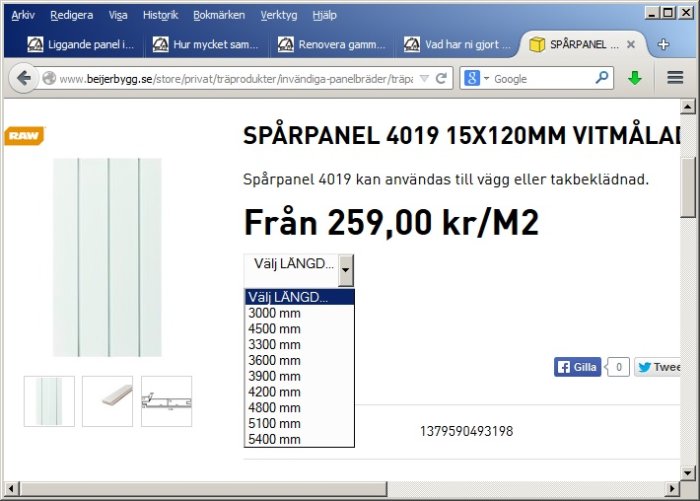The height and width of the screenshot is (501, 700).
Task: Open the Verktyg menu
Action: click(279, 15)
